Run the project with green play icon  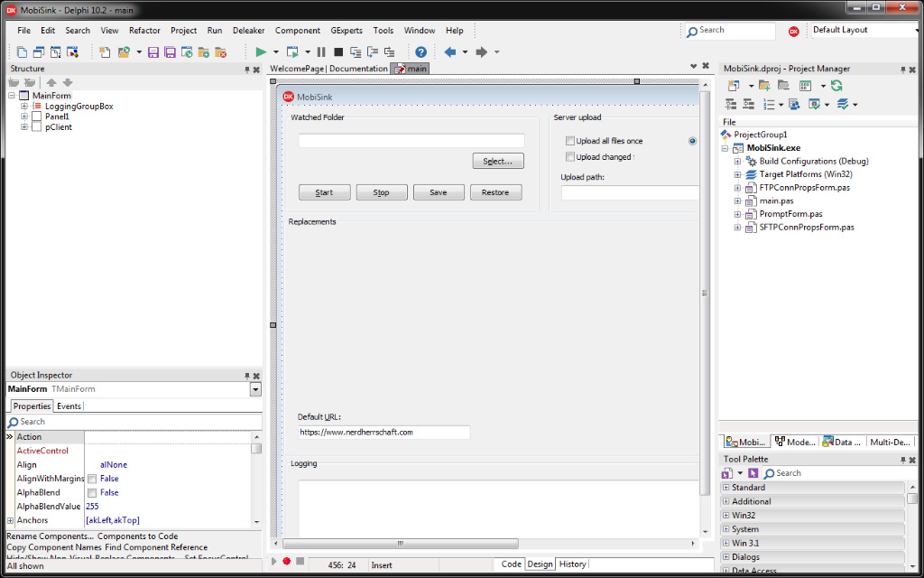pos(261,51)
